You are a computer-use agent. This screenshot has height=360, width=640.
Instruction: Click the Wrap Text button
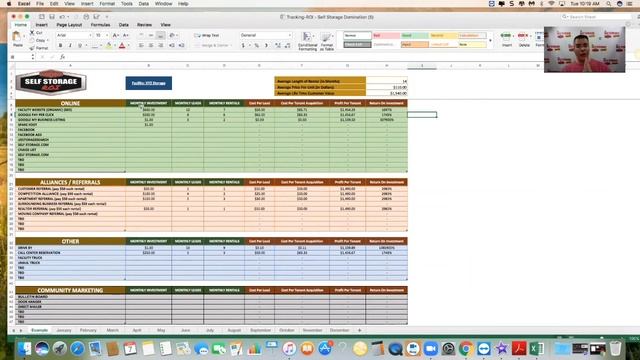point(207,36)
